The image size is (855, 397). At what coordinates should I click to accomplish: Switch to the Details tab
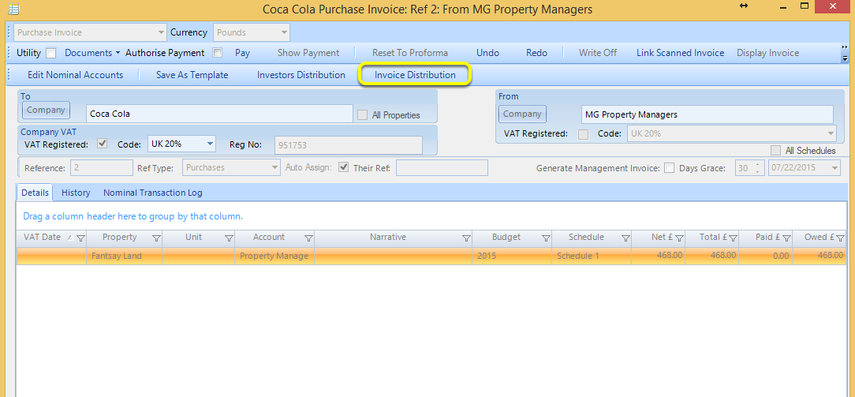click(x=35, y=193)
